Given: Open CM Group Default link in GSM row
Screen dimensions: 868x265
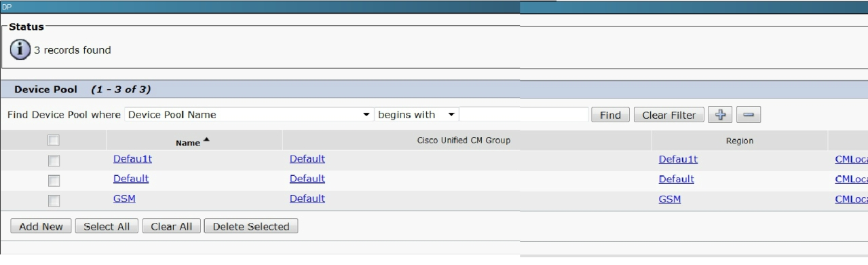Looking at the screenshot, I should pyautogui.click(x=307, y=198).
